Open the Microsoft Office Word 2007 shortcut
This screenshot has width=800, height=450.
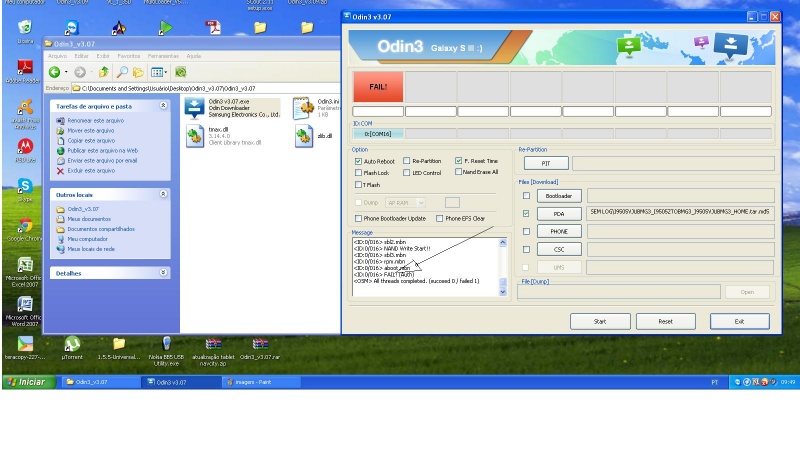coord(25,305)
